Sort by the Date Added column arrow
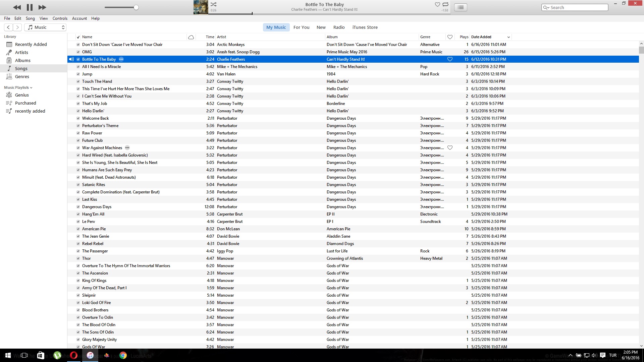The height and width of the screenshot is (362, 644). coord(508,37)
